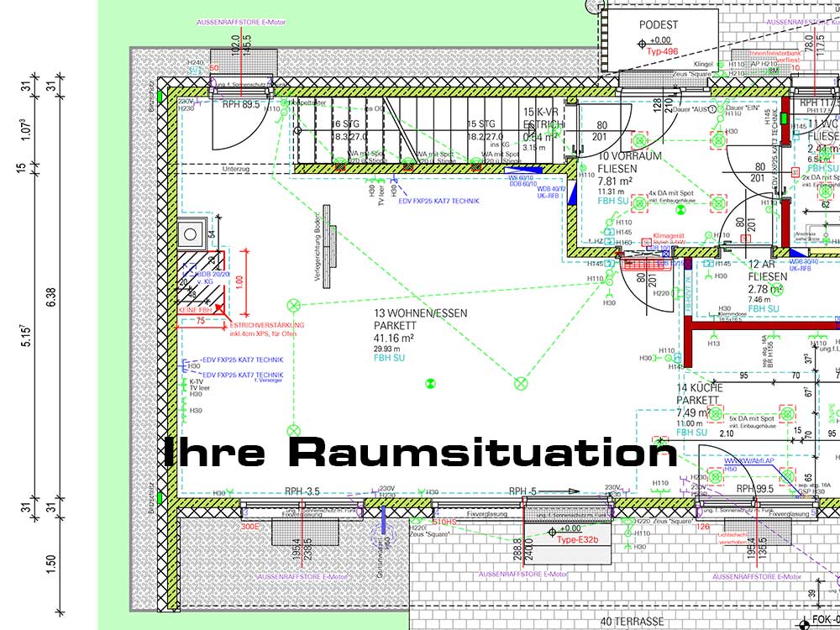The image size is (840, 630).
Task: Select the solid green filled ceiling light in Wohnen/Essen
Action: pos(430,383)
